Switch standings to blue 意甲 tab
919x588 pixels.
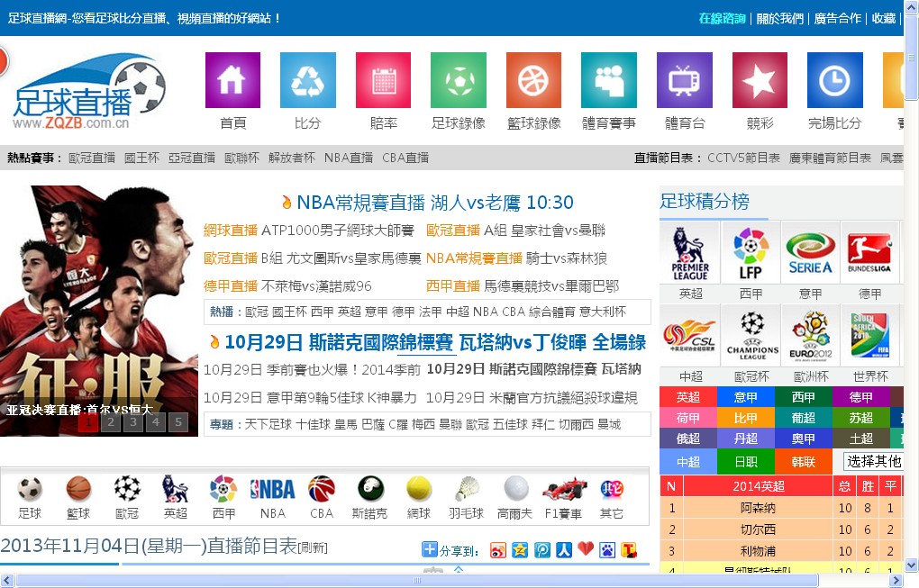(745, 397)
